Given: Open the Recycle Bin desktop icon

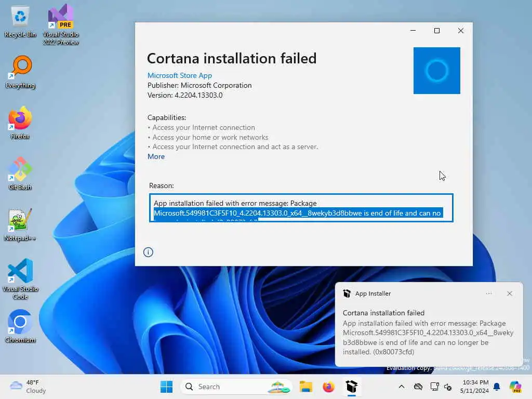Looking at the screenshot, I should click(20, 22).
